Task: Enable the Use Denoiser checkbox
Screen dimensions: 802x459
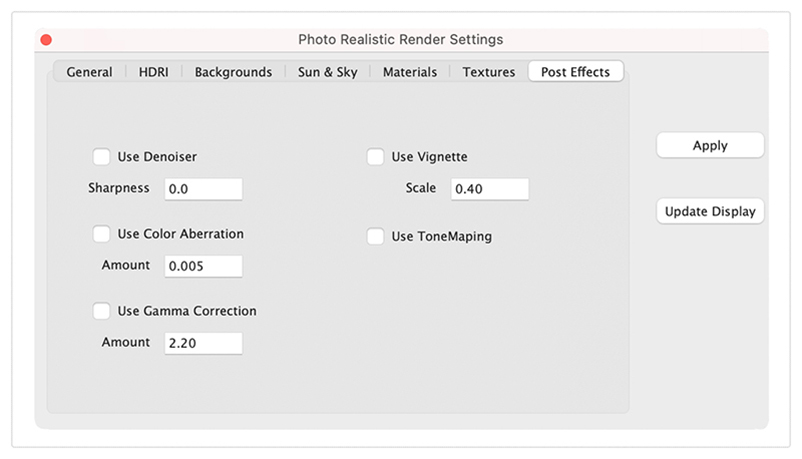Action: click(101, 157)
